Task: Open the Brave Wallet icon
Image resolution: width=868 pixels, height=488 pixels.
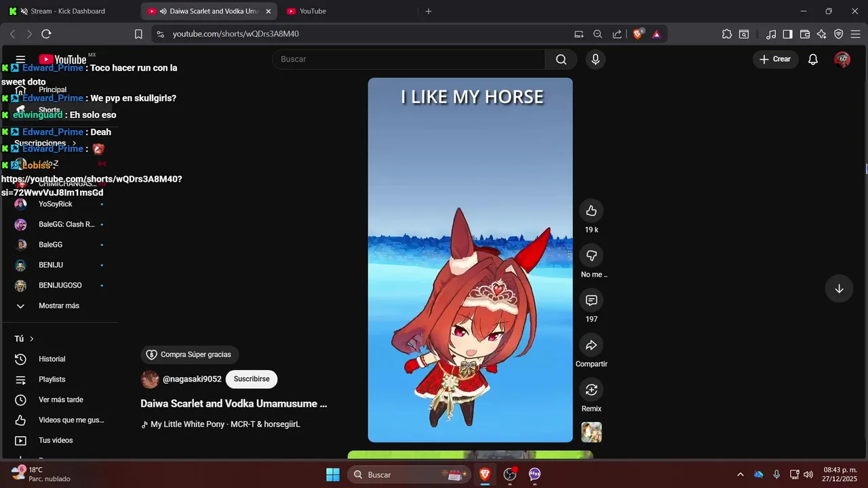Action: pyautogui.click(x=805, y=34)
